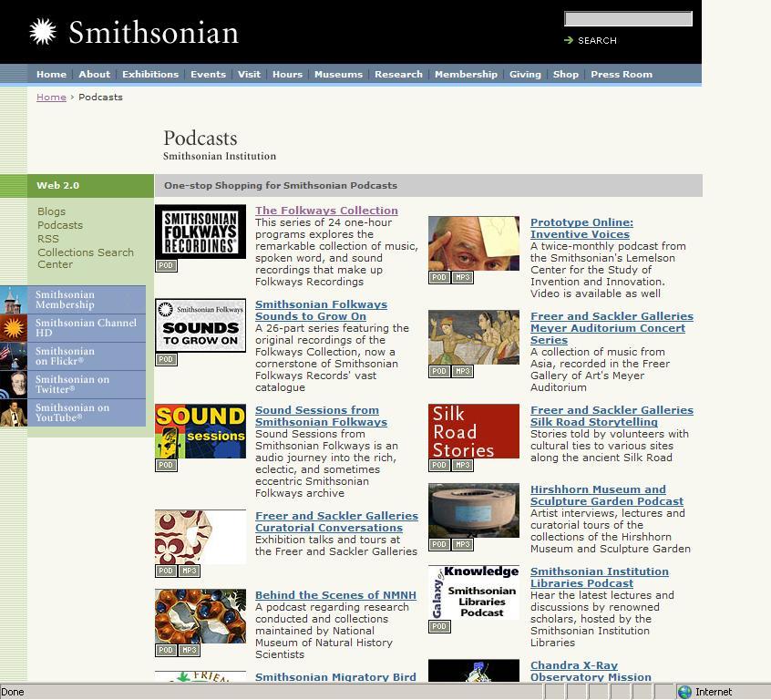Click MP3 badge under Silk Road Stories
The image size is (771, 700).
(x=463, y=466)
